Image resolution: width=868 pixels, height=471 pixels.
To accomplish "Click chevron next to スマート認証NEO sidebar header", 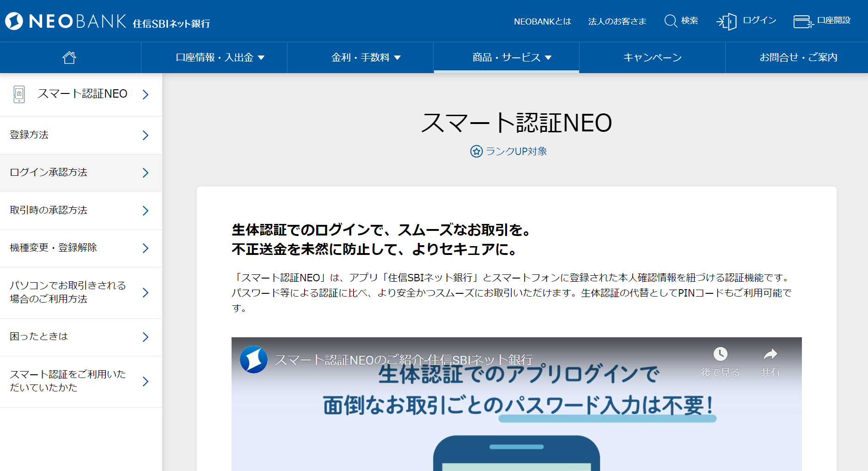I will point(146,94).
